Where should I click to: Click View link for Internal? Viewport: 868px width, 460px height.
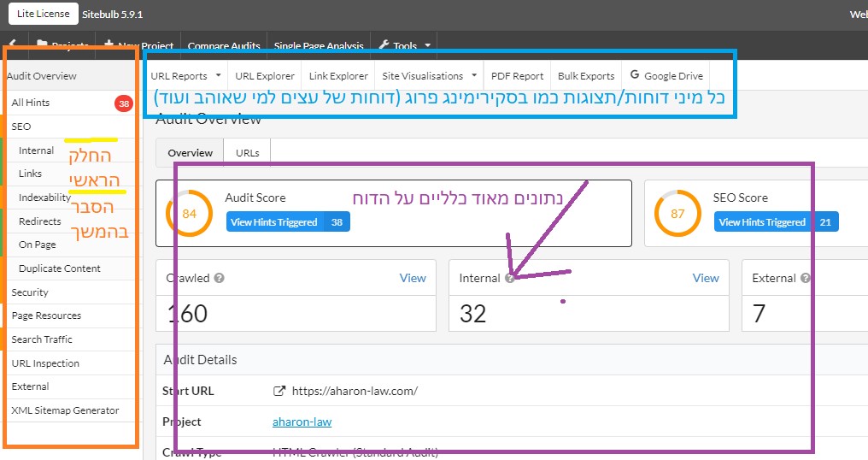(x=706, y=278)
